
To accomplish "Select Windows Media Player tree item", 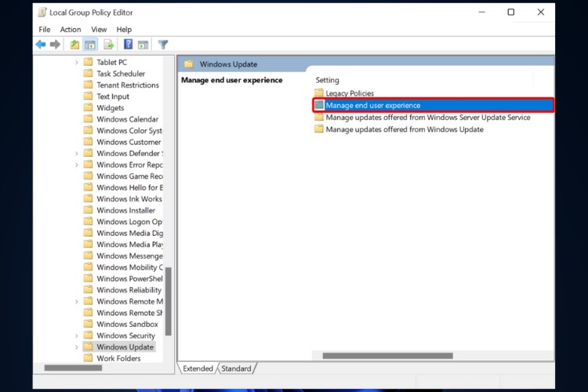I will pyautogui.click(x=129, y=245).
